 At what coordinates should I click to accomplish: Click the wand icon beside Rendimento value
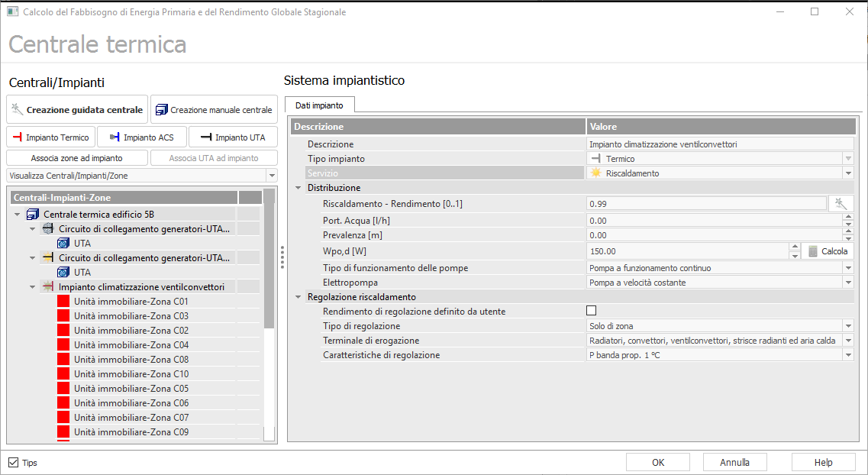pos(841,204)
